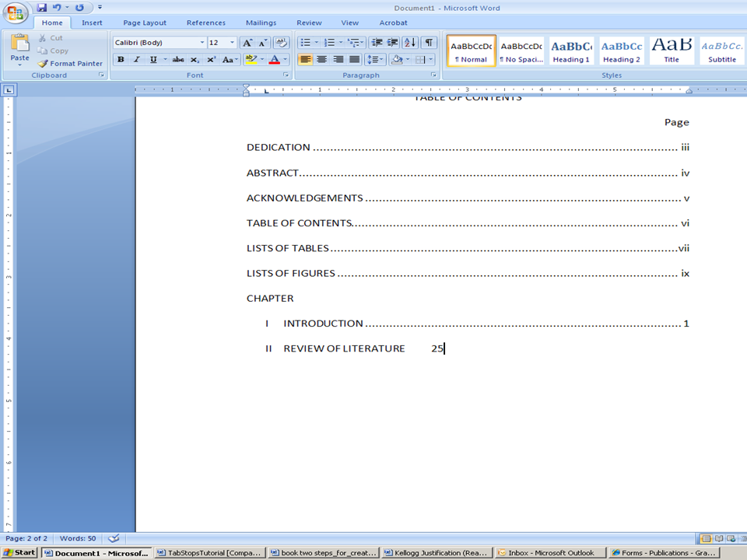Toggle Show/Hide paragraph marks
747x560 pixels.
(429, 43)
